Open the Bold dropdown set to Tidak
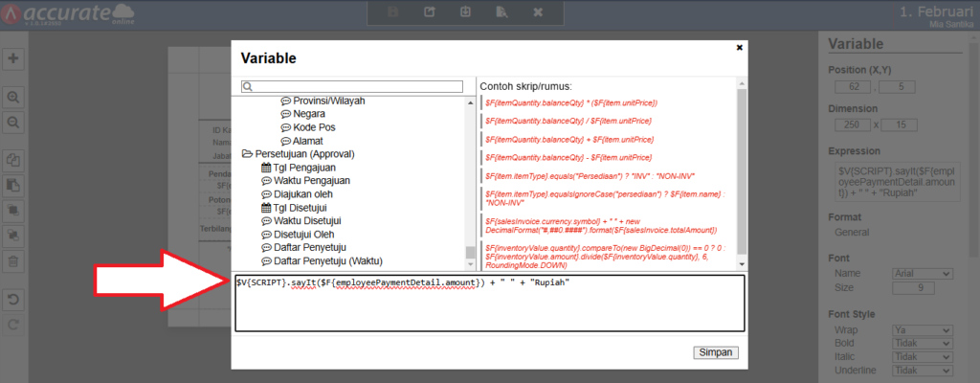 pyautogui.click(x=913, y=343)
